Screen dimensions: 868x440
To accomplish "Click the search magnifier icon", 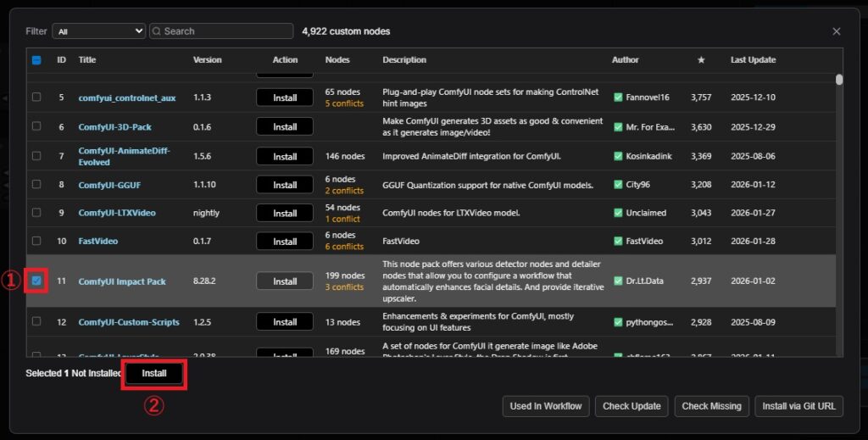I will click(157, 31).
